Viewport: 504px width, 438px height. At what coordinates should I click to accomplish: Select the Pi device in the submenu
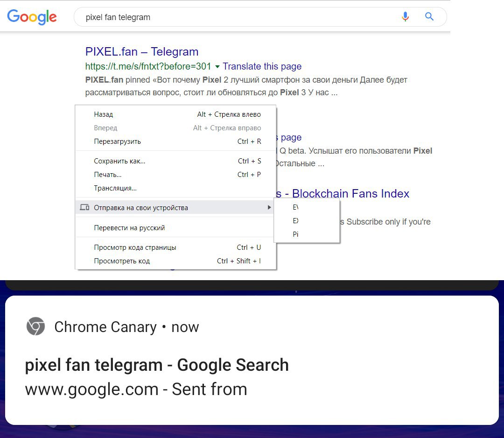[x=307, y=234]
